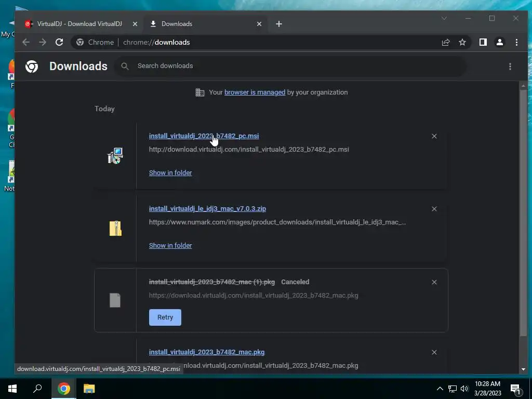Screen dimensions: 532x399
Task: Close the Downloads tab
Action: [x=259, y=24]
